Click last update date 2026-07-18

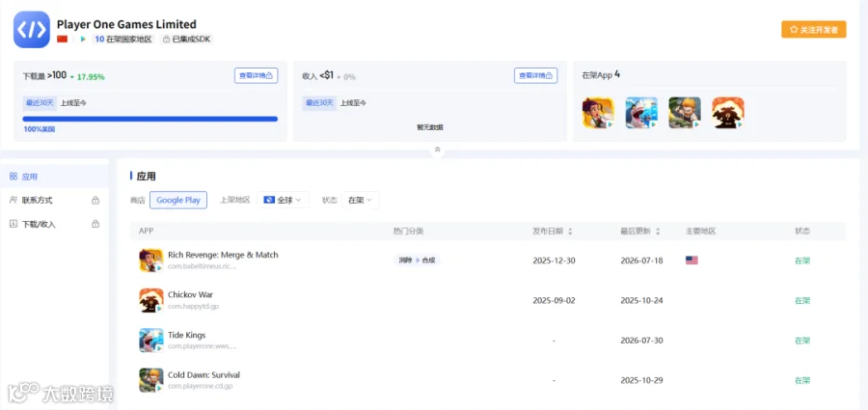[x=641, y=260]
